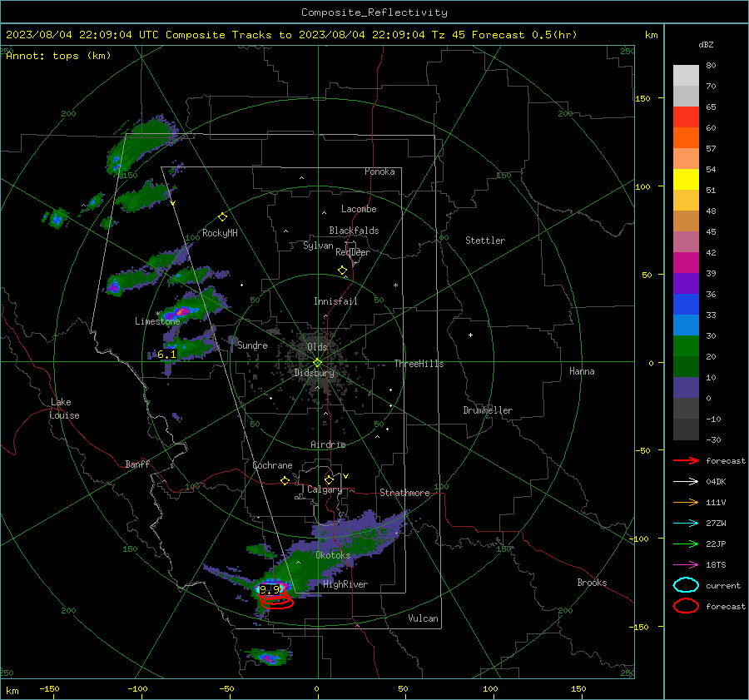Click the Drumheller city label
Image resolution: width=749 pixels, height=700 pixels.
pyautogui.click(x=488, y=410)
